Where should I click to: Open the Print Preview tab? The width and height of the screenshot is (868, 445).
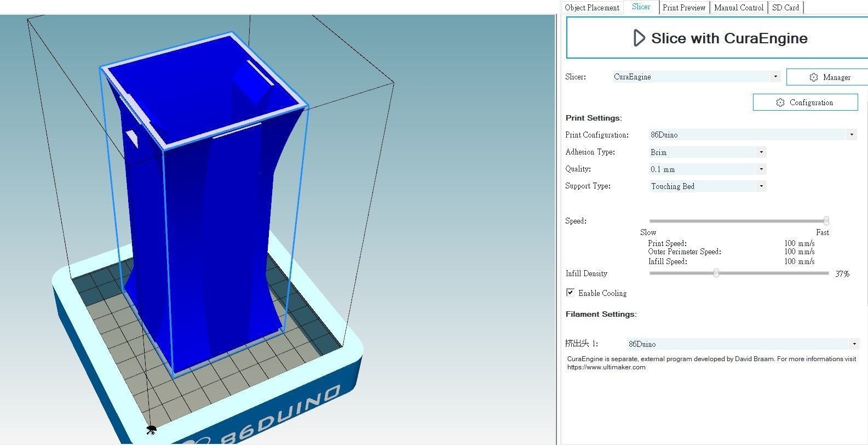(684, 8)
